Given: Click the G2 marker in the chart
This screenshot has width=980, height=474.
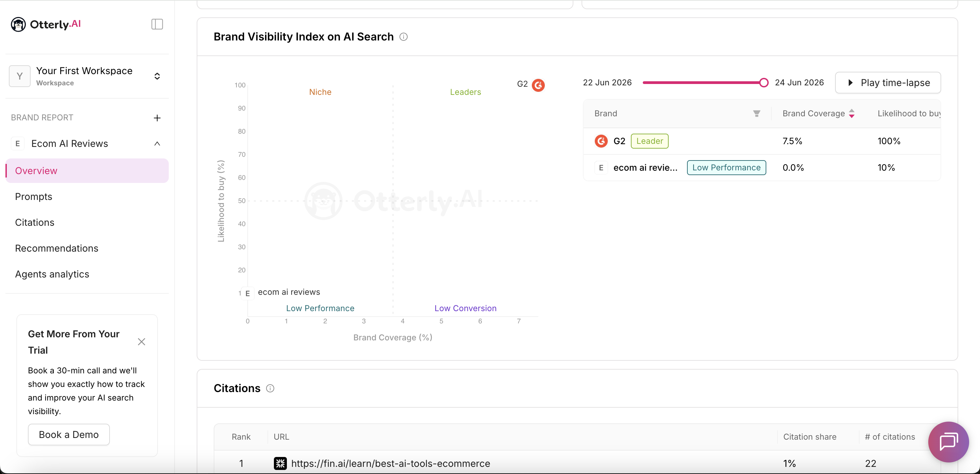Looking at the screenshot, I should tap(538, 85).
